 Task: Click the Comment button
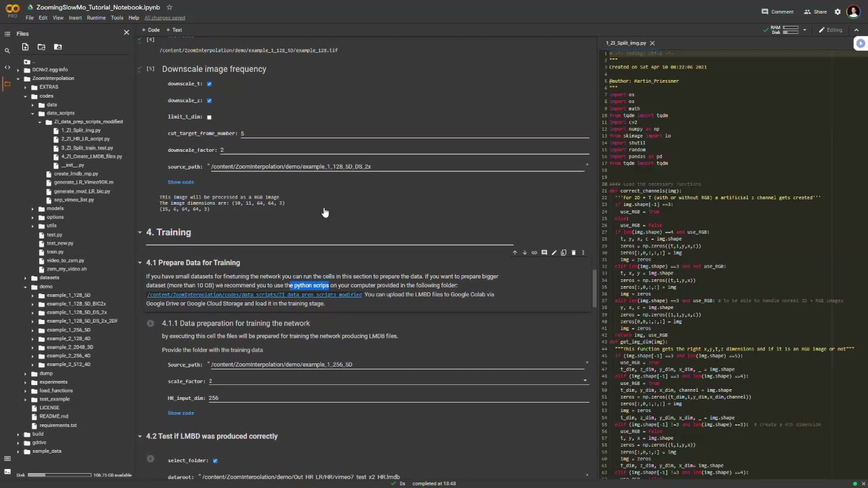click(x=777, y=12)
